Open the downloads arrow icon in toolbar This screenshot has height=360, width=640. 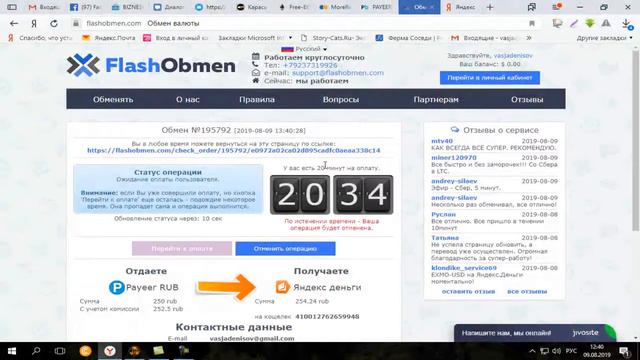coord(627,24)
